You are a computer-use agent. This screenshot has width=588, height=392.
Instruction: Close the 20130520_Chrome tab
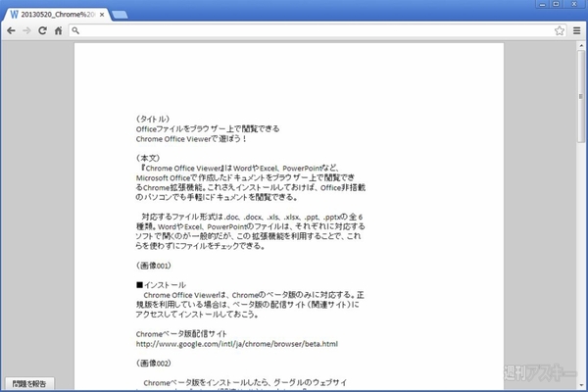coord(102,15)
